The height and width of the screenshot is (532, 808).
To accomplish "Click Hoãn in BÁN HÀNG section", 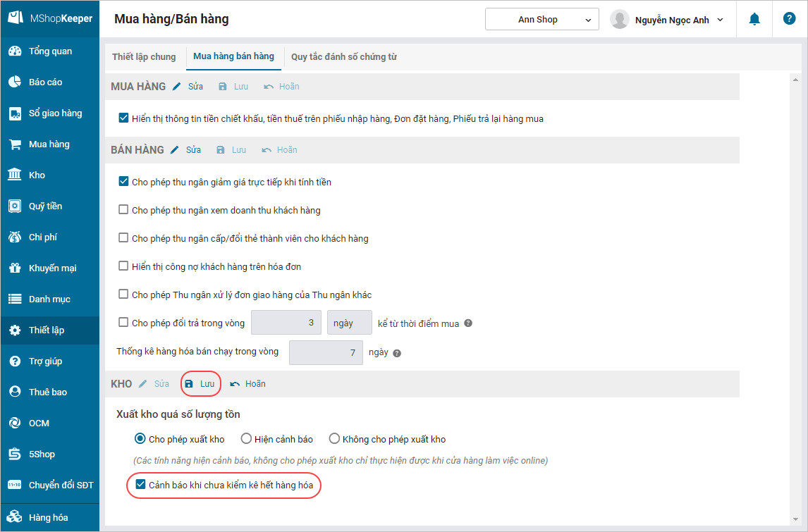I will 287,150.
